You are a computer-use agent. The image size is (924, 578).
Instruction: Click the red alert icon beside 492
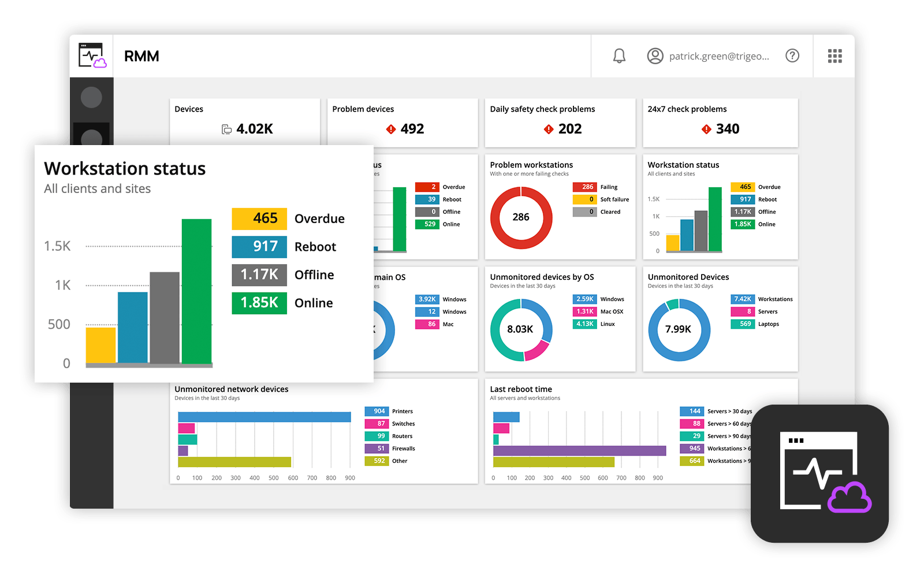coord(391,129)
